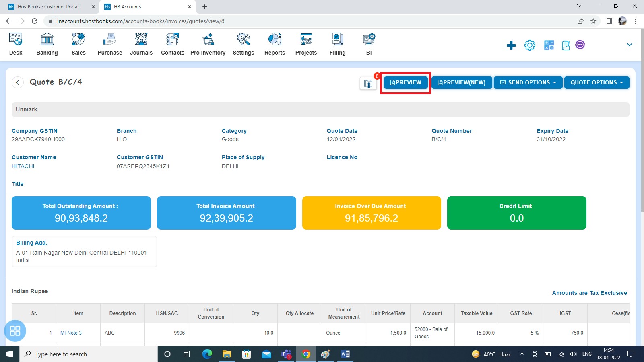
Task: Open the Purchase module
Action: click(x=110, y=44)
